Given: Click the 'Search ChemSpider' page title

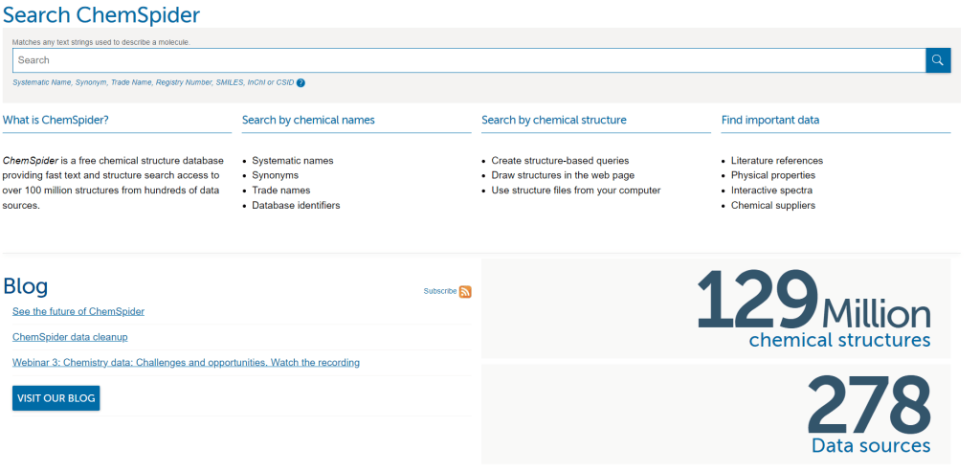Looking at the screenshot, I should click(101, 14).
